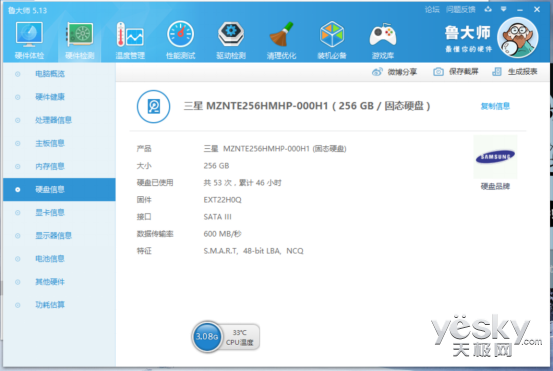Click the 复制信息 link
The image size is (553, 371).
pyautogui.click(x=495, y=106)
